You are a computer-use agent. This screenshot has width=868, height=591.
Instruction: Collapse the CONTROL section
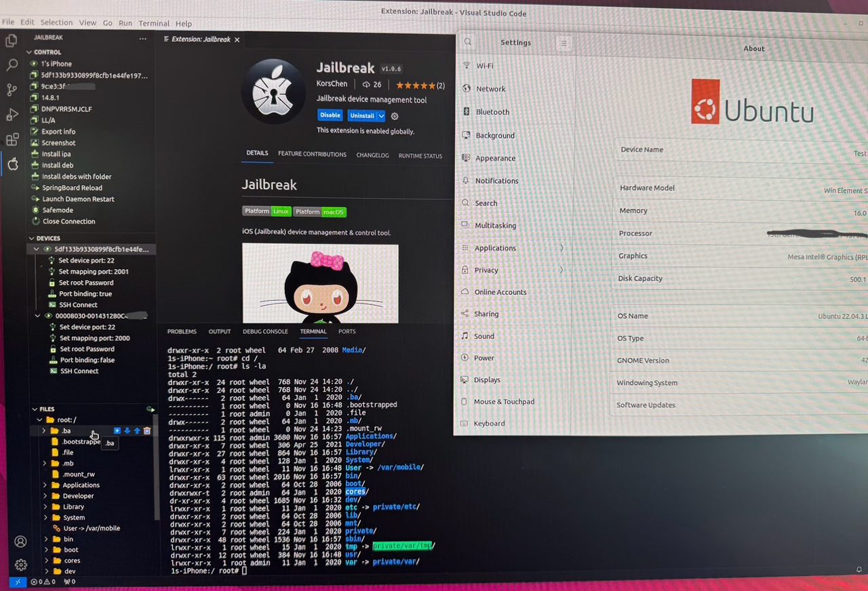pos(29,52)
